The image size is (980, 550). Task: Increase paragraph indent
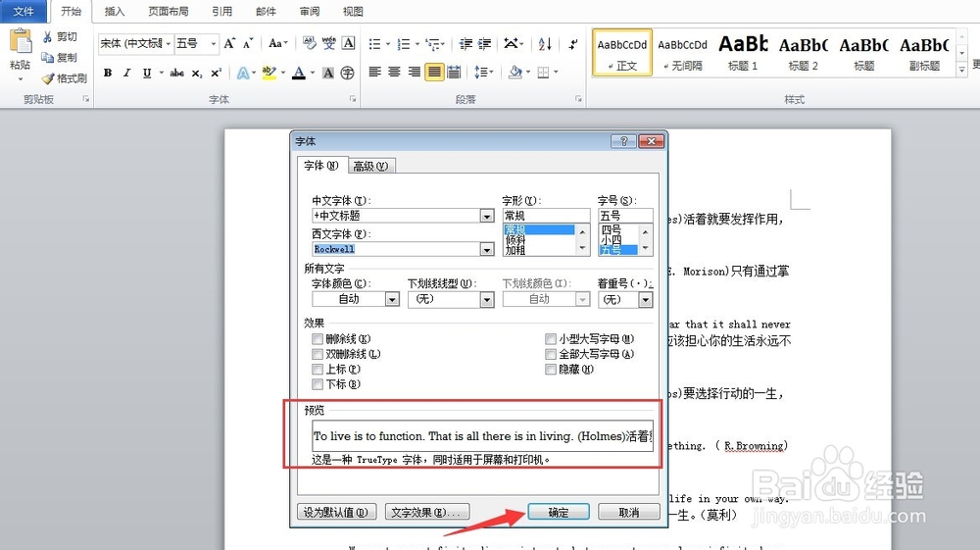484,44
